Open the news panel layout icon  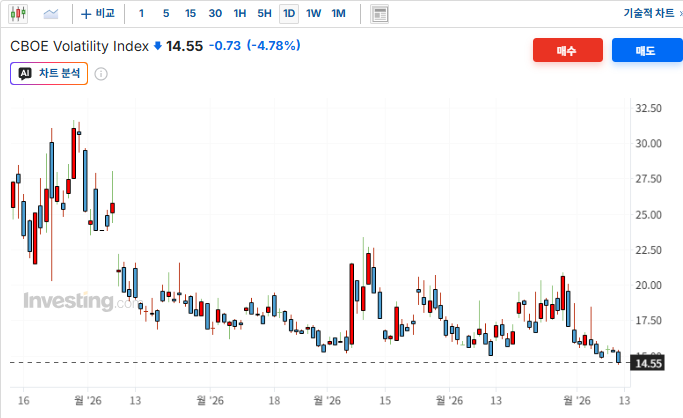click(379, 14)
